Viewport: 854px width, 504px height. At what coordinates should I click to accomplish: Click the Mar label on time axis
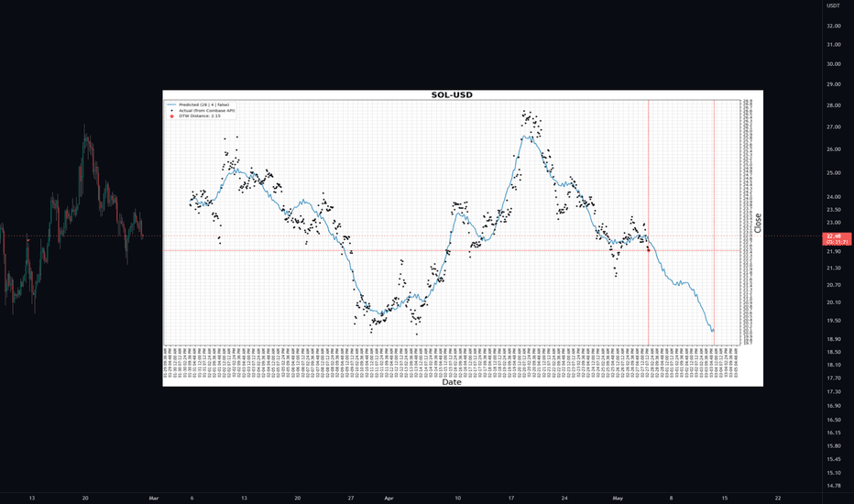point(154,498)
